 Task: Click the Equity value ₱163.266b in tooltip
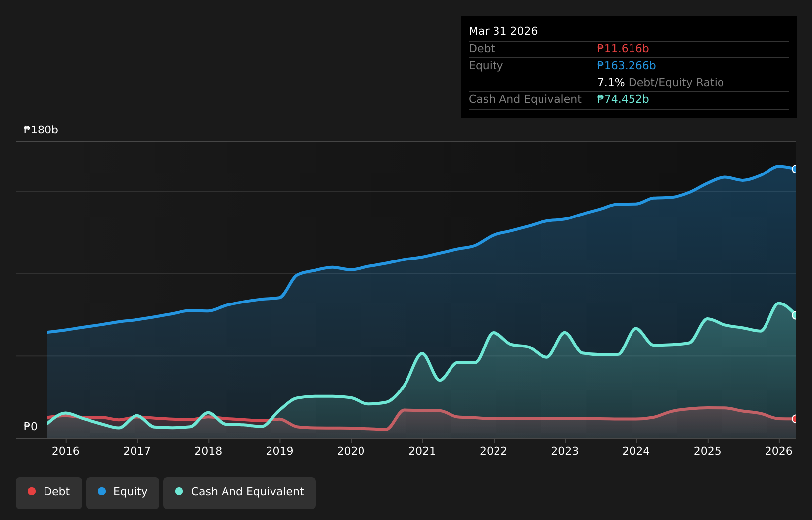click(627, 66)
